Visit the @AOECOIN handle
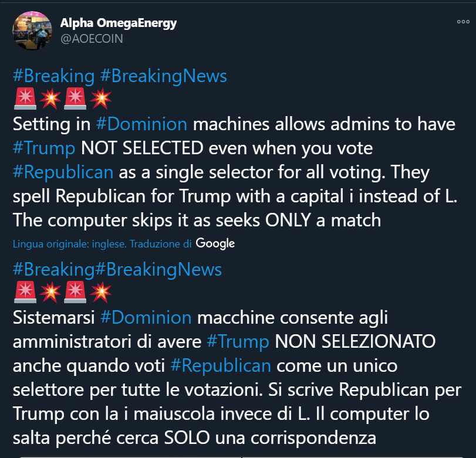This screenshot has width=476, height=458. 92,38
